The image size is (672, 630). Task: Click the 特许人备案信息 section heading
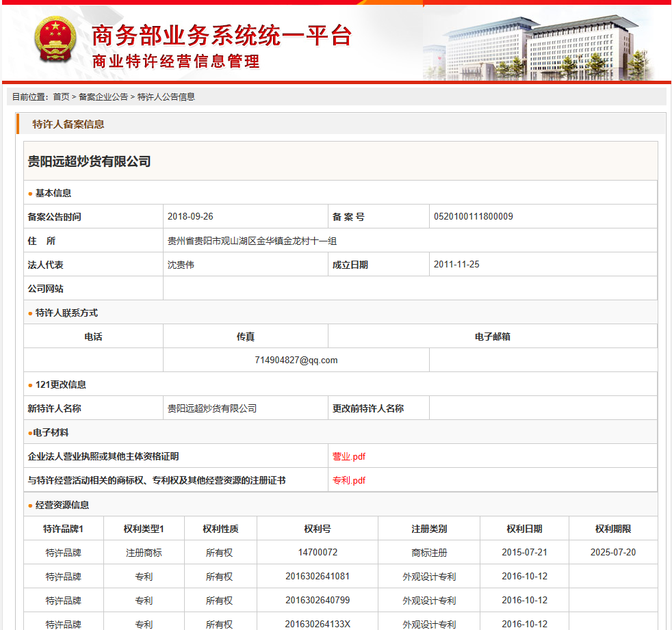coord(68,124)
